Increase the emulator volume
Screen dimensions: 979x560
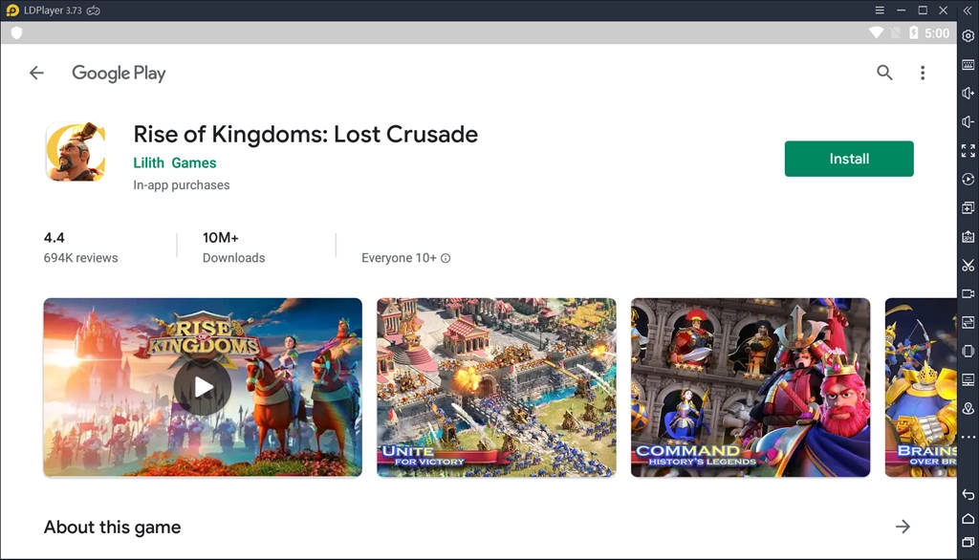(968, 93)
